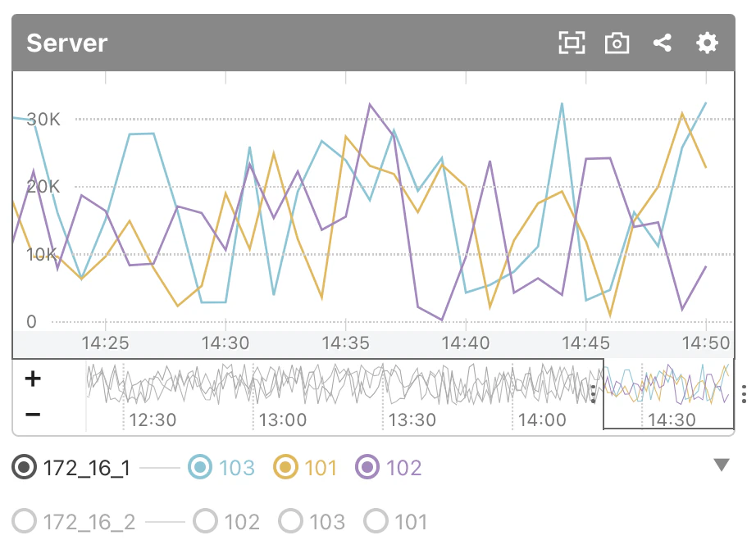Click the 14:35 main axis label
Viewport: 756px width, 549px height.
click(346, 343)
